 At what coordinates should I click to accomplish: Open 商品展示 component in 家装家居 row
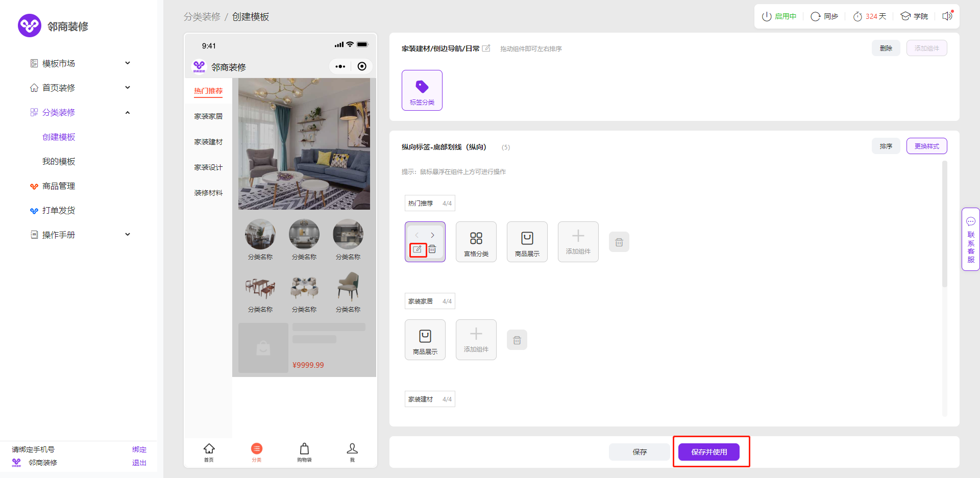click(x=425, y=340)
